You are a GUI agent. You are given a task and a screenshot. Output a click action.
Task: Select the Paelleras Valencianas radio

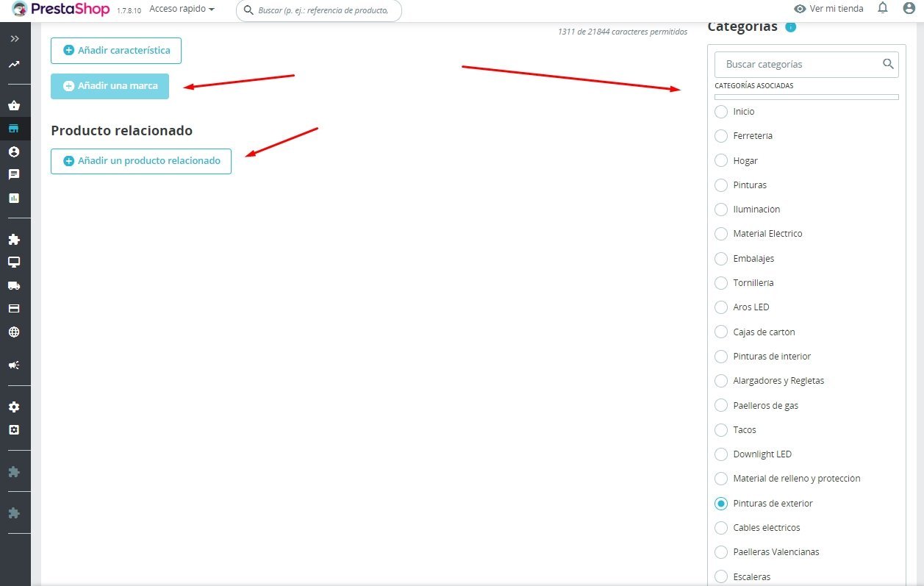point(721,552)
